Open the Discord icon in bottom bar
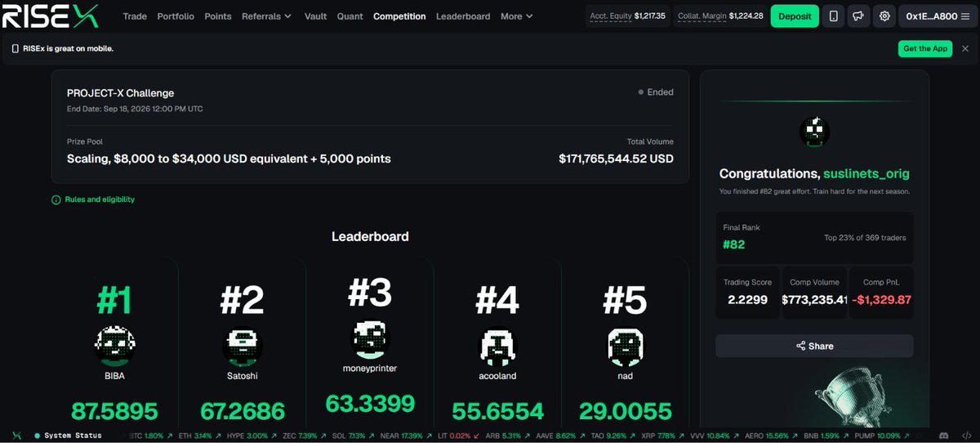Image resolution: width=980 pixels, height=443 pixels. tap(944, 436)
